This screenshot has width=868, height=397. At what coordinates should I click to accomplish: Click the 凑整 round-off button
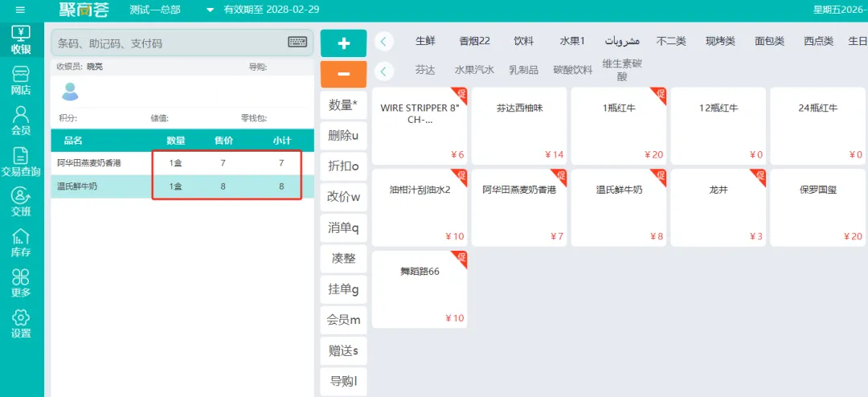click(x=344, y=258)
